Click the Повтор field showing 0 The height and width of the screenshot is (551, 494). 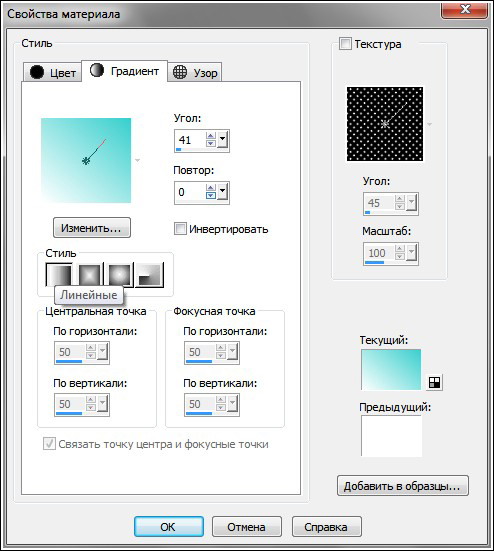[x=190, y=192]
